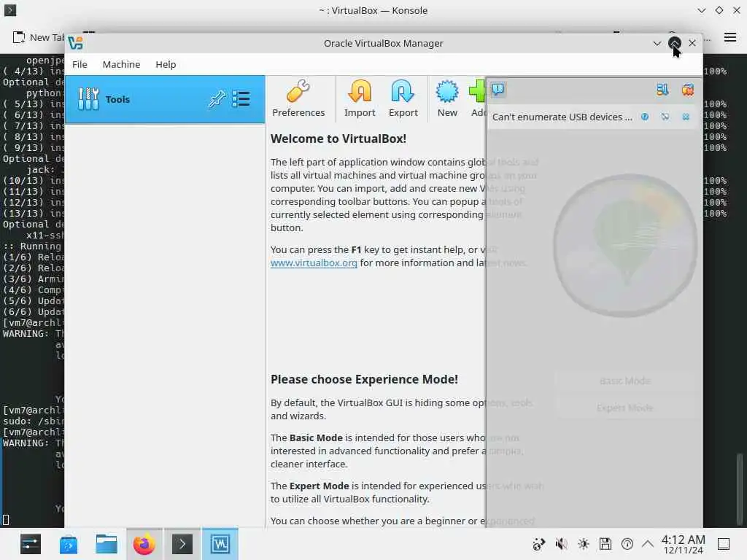Image resolution: width=747 pixels, height=560 pixels.
Task: Open New Tab in Konsole
Action: pos(38,37)
